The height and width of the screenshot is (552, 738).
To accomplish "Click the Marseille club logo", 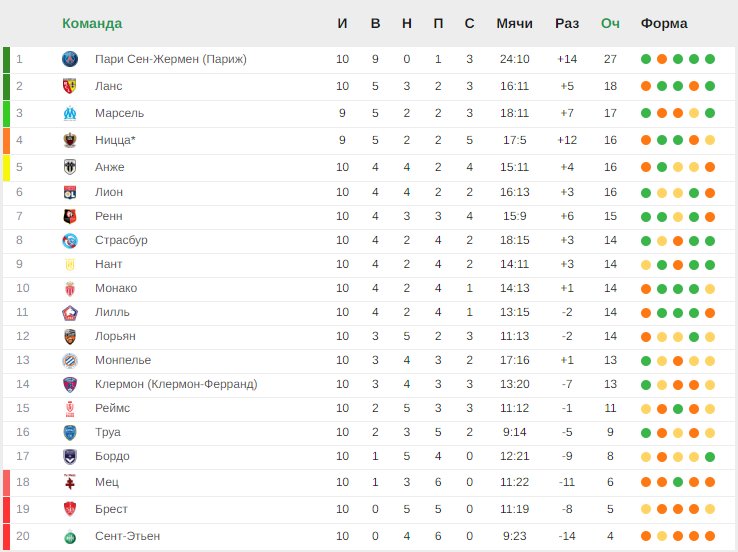I will 70,113.
